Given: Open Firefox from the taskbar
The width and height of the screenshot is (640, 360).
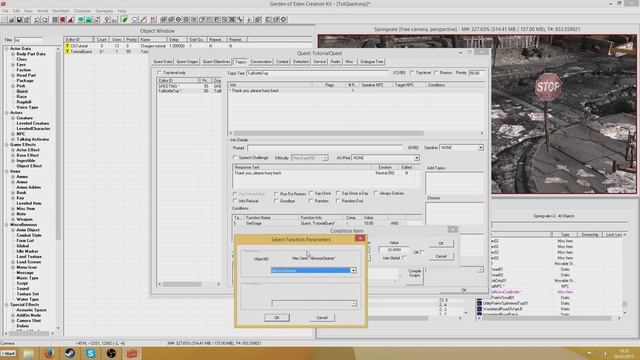Looking at the screenshot, I should point(49,353).
